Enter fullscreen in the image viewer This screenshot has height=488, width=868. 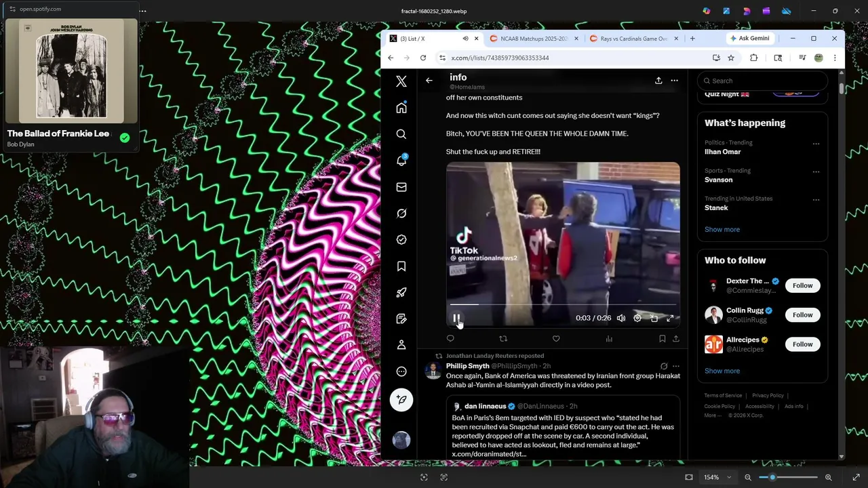tap(856, 477)
